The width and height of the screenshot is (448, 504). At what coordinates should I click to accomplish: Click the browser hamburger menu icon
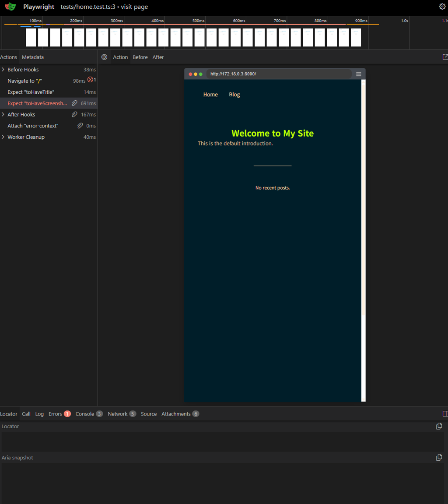coord(358,74)
